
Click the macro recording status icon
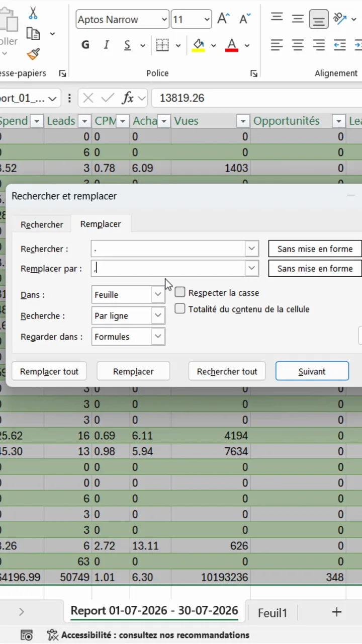point(27,635)
